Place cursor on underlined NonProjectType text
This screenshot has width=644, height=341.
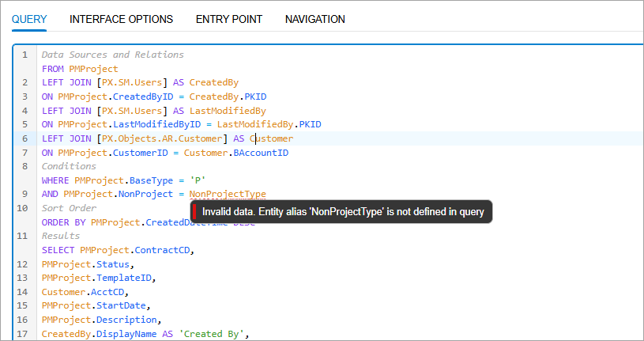[227, 195]
